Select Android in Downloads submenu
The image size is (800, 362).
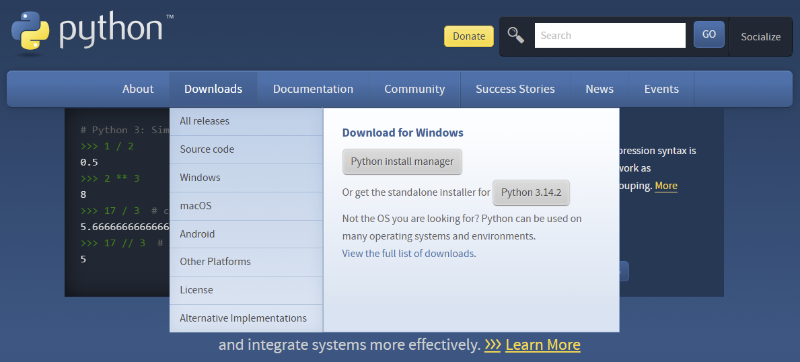246,234
